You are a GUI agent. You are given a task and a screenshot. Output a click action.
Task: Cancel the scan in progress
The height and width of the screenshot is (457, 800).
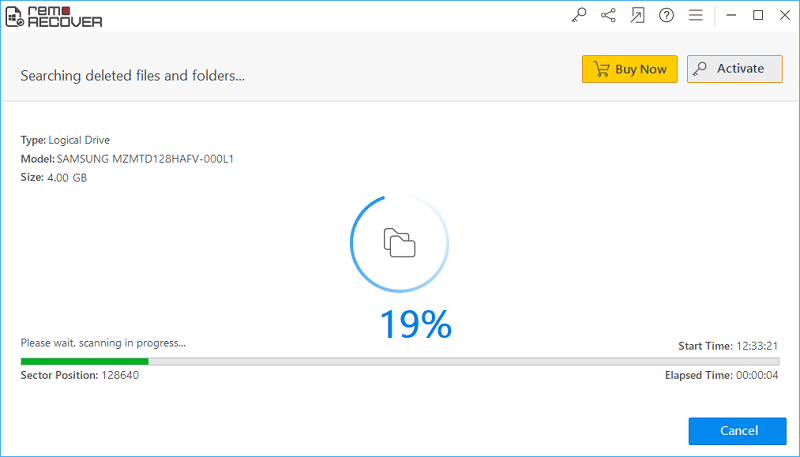point(737,430)
